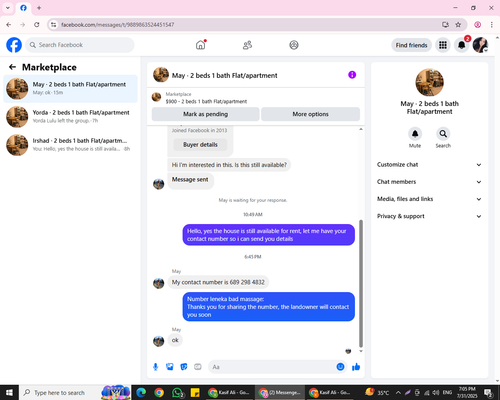Click message 'My contact number is 689 298 4832'

[x=218, y=282]
